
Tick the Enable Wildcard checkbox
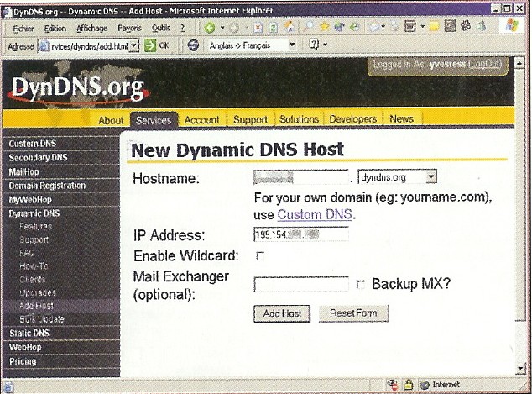260,255
